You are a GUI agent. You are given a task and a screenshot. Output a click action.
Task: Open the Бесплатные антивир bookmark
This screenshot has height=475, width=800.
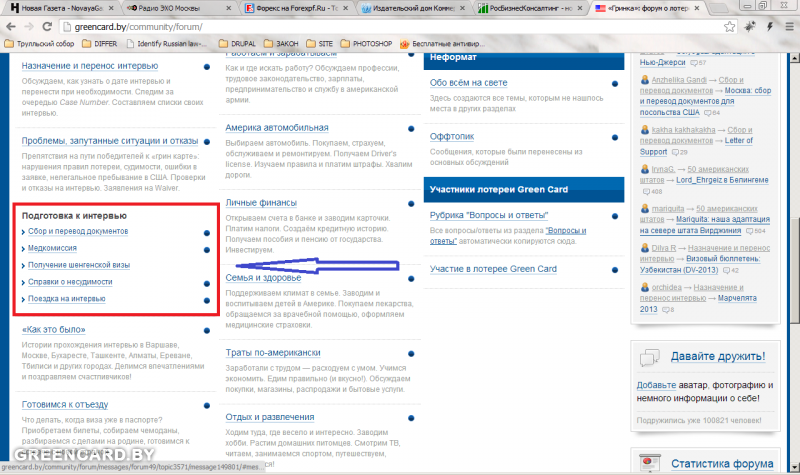click(x=440, y=44)
